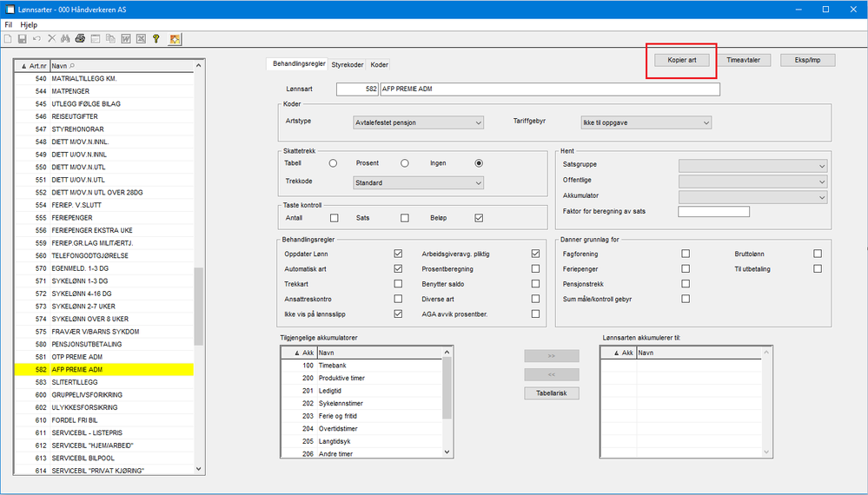Open the Tariffgebyr dropdown

tap(646, 122)
